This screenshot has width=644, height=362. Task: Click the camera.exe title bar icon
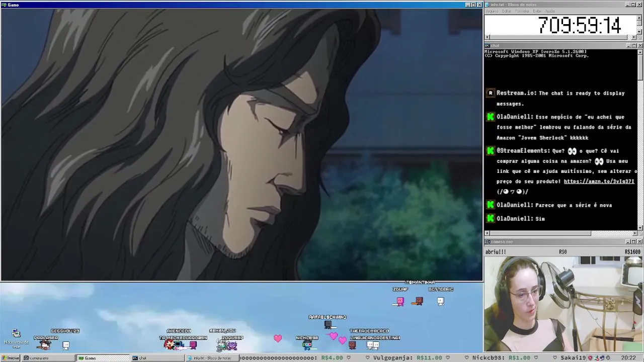click(x=487, y=242)
